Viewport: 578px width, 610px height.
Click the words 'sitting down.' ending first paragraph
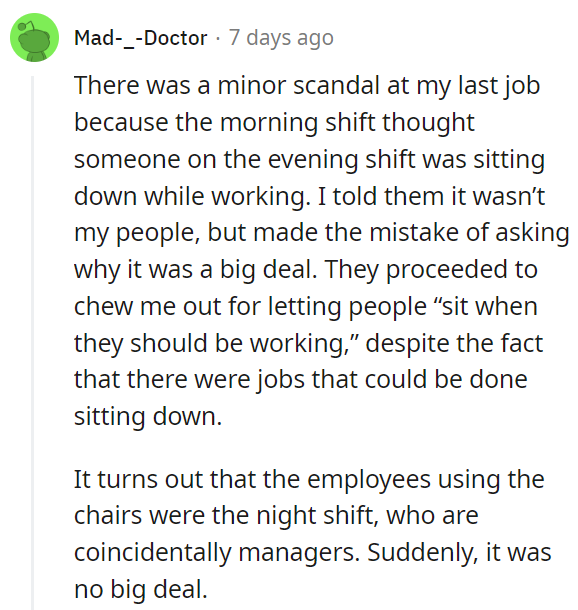coord(148,417)
